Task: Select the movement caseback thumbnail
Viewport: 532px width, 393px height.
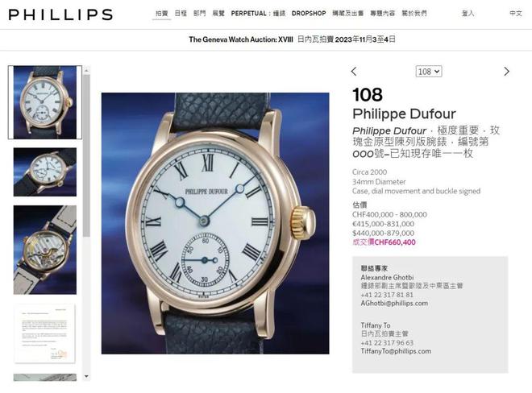Action: tap(45, 250)
